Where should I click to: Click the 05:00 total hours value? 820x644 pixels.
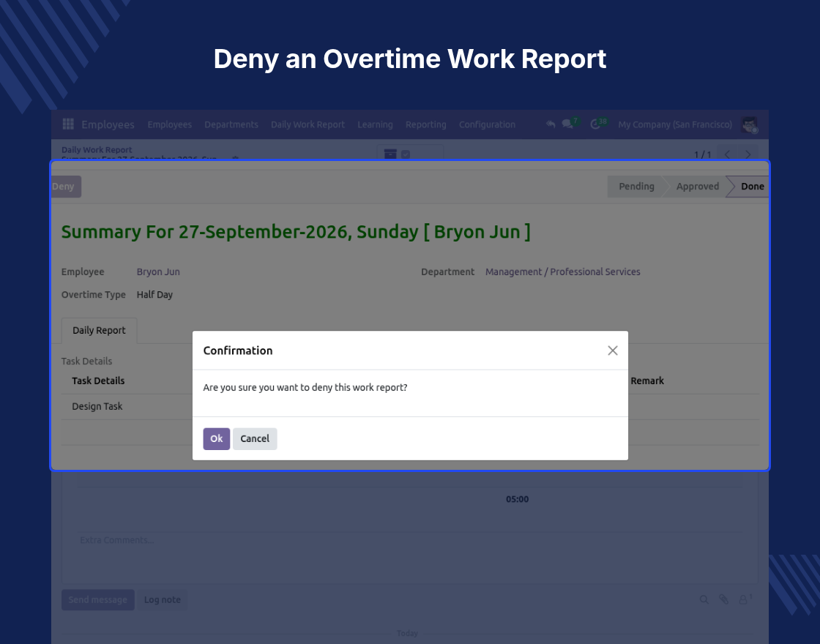pos(517,499)
